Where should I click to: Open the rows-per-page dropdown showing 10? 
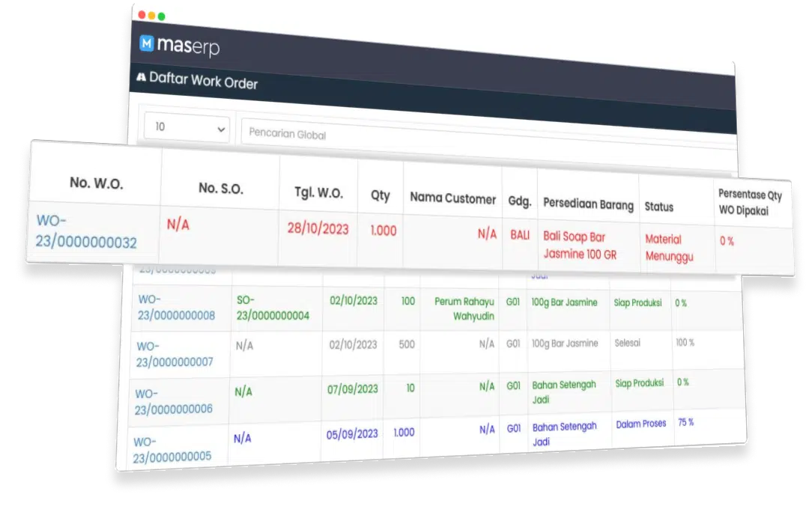[187, 127]
